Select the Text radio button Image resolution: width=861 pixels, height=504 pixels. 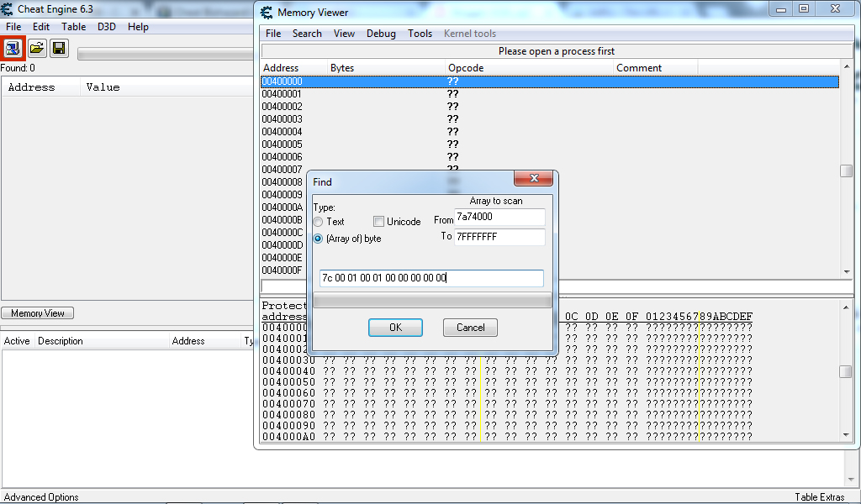pos(318,222)
